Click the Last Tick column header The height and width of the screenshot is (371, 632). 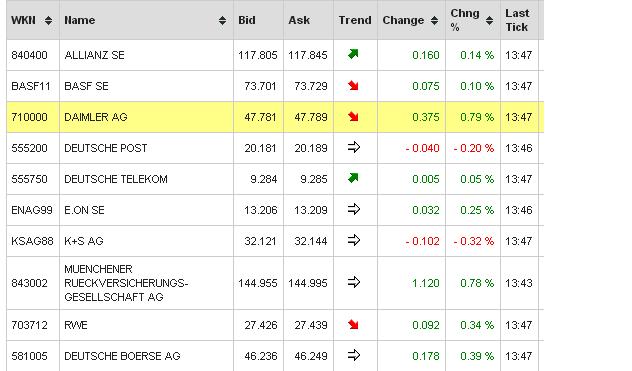click(x=517, y=20)
